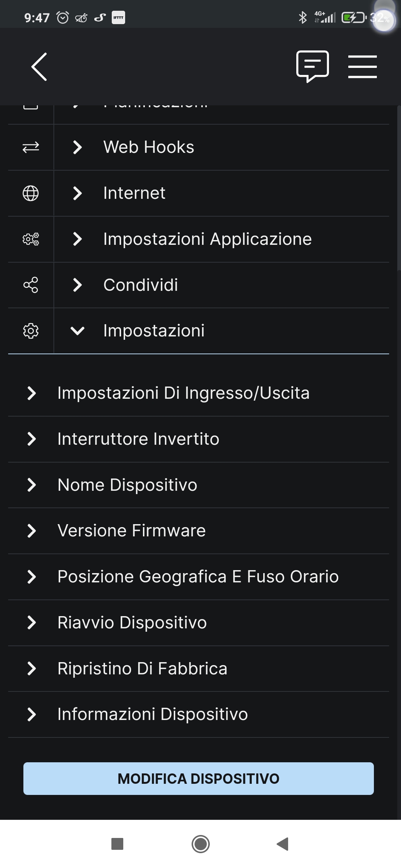401x868 pixels.
Task: Open Interruttore Invertito settings
Action: [138, 439]
